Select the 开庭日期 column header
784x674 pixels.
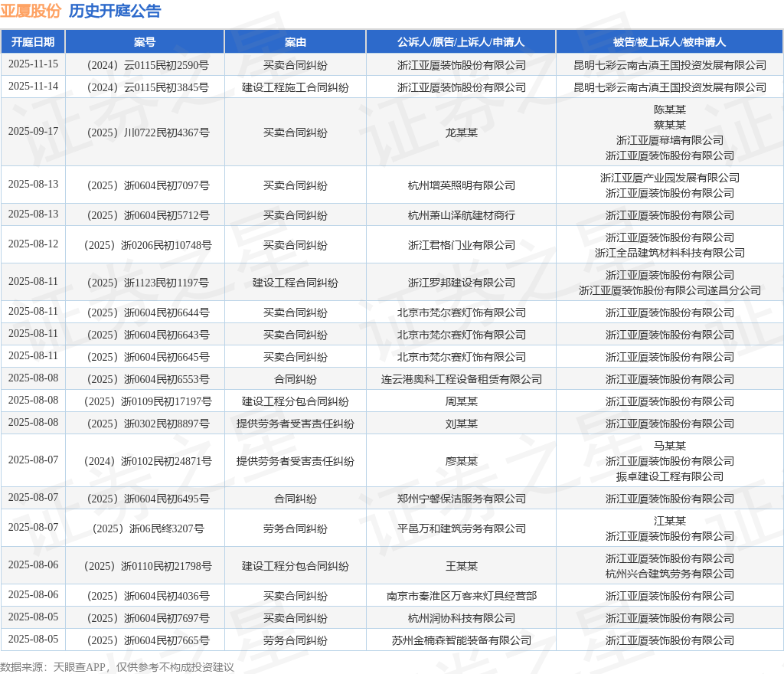coord(33,42)
